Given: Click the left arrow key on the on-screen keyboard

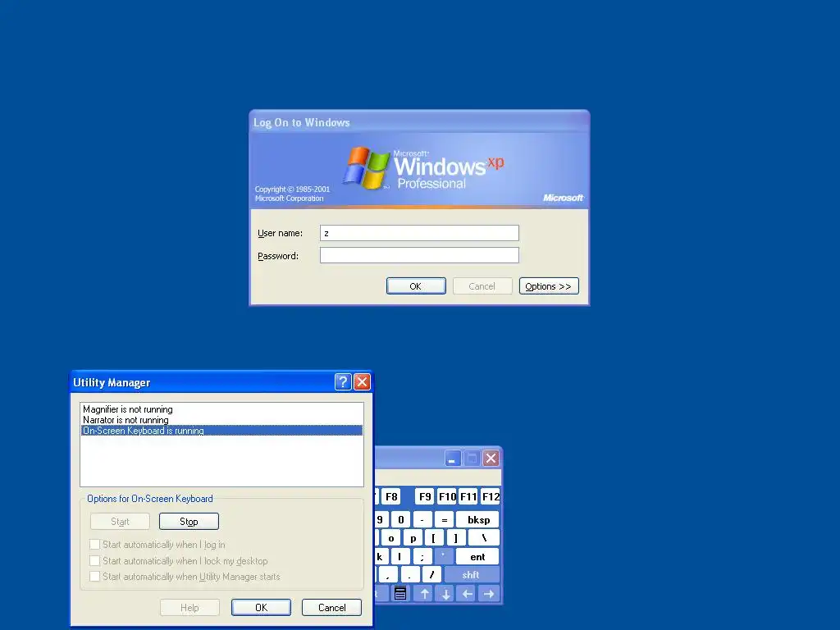Looking at the screenshot, I should [467, 594].
